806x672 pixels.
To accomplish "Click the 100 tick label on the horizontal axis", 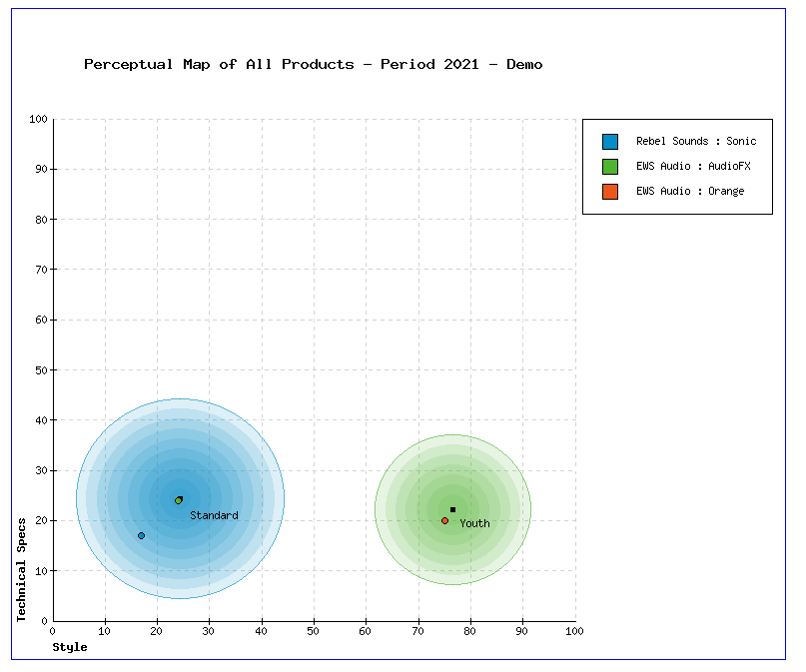I will (574, 630).
